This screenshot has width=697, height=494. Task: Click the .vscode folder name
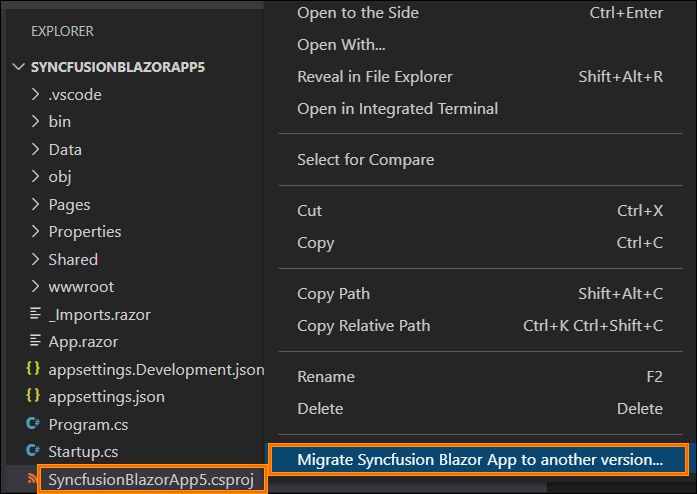[75, 95]
